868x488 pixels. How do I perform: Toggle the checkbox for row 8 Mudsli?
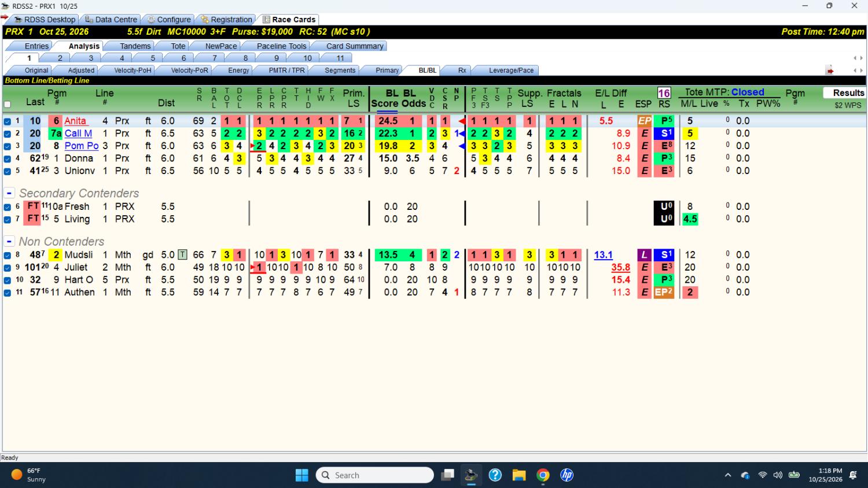(x=8, y=255)
